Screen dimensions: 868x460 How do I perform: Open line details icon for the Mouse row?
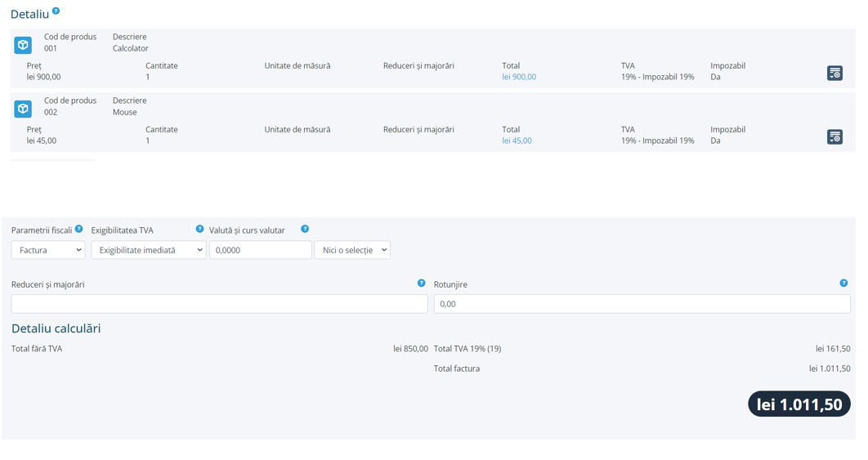[x=834, y=137]
